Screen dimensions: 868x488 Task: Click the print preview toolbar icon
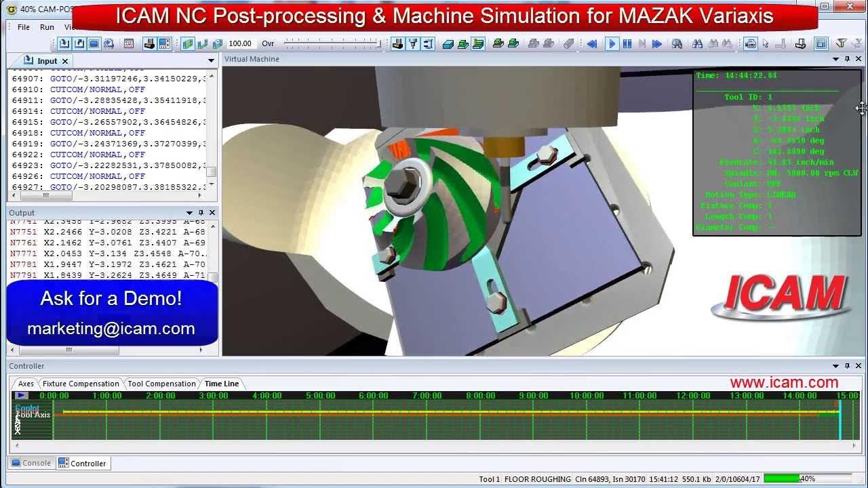[x=108, y=44]
